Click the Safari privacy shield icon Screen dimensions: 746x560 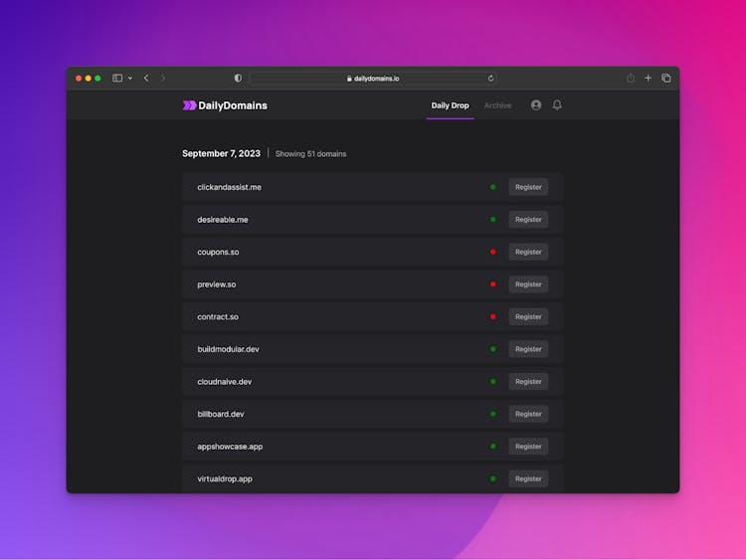tap(238, 78)
